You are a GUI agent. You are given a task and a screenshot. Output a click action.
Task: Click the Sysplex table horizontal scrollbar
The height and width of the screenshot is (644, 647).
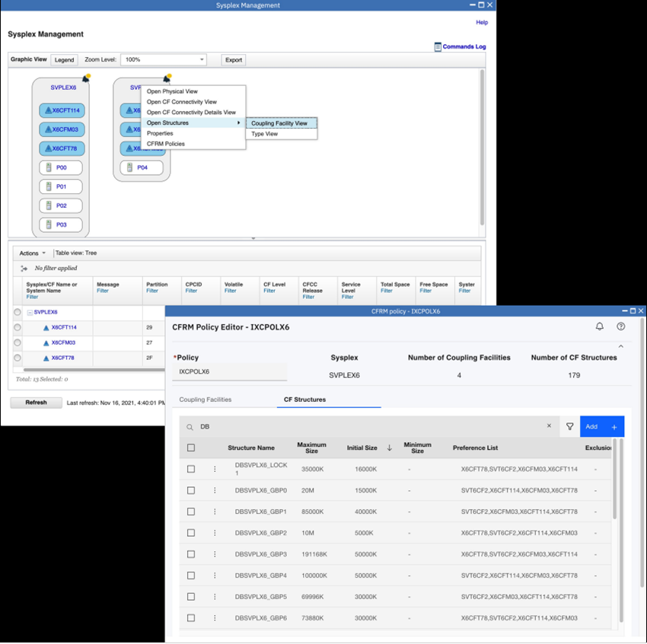[x=94, y=370]
